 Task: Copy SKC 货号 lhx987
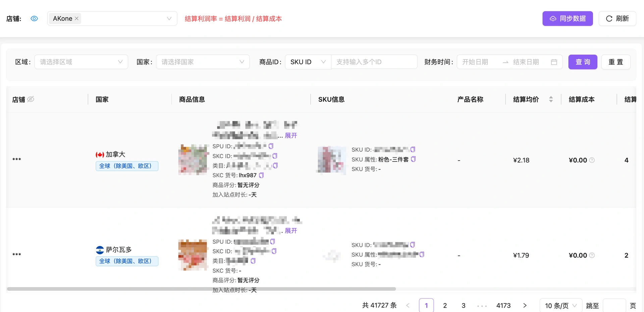[262, 175]
